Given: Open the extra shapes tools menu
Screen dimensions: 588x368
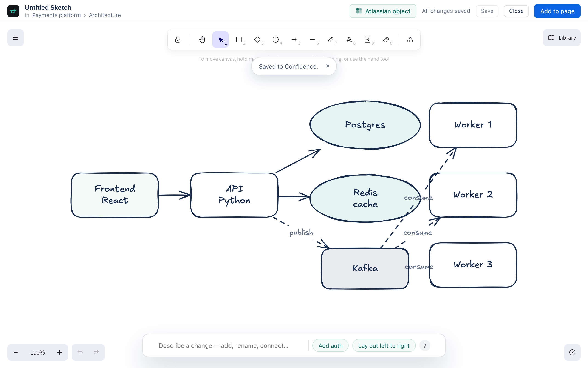Looking at the screenshot, I should click(x=410, y=39).
